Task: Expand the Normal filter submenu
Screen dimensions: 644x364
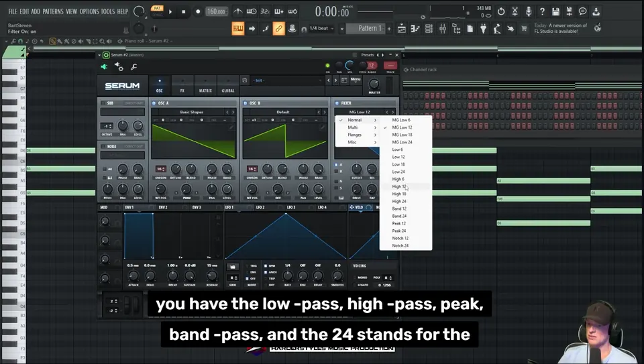Action: (357, 120)
